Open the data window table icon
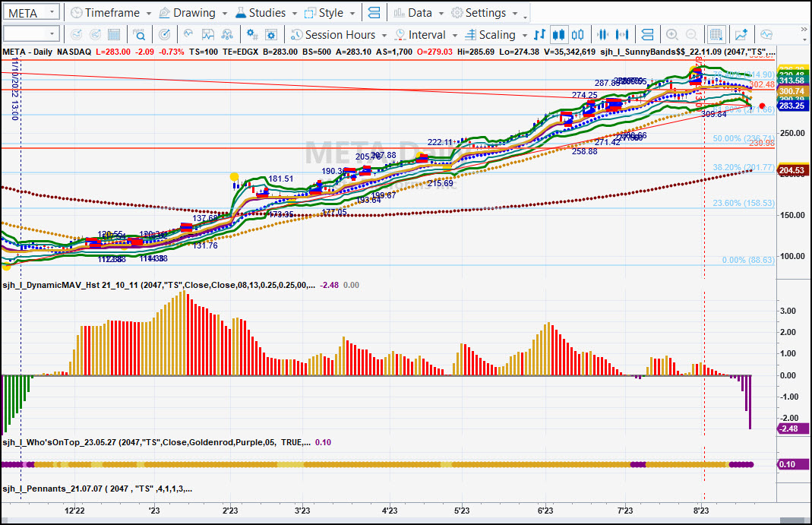This screenshot has height=525, width=812. pos(114,35)
